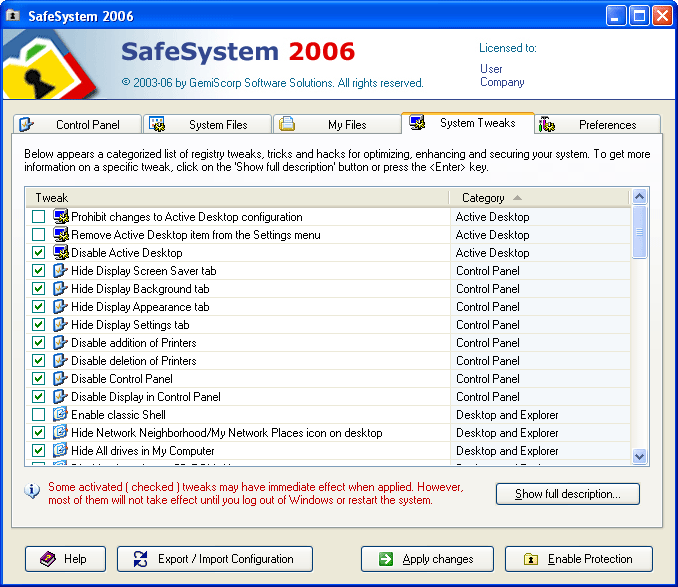Click Desktop and Explorer category of Enable classic Shell

coord(507,415)
